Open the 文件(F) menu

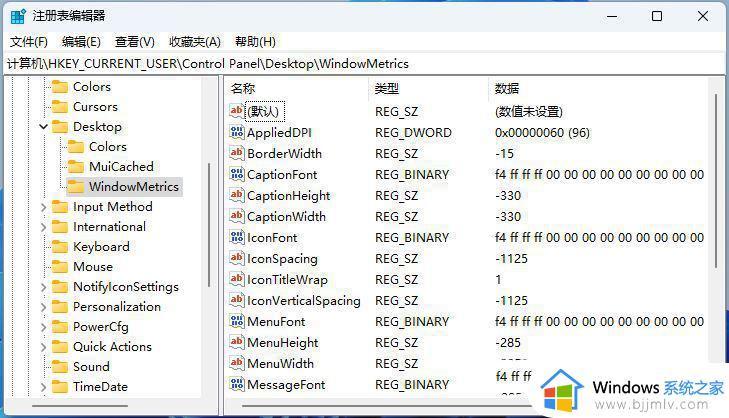[29, 42]
